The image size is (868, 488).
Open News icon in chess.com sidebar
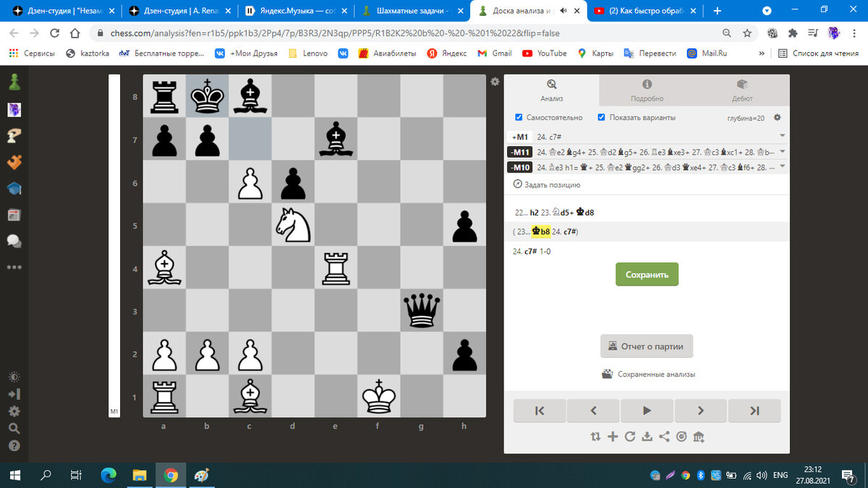[14, 215]
